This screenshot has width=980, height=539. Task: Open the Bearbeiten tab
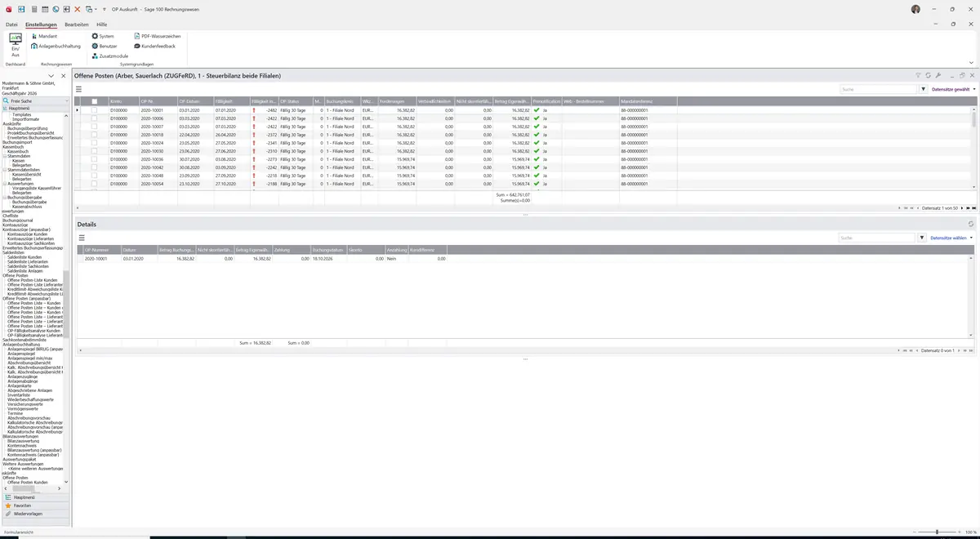coord(77,24)
